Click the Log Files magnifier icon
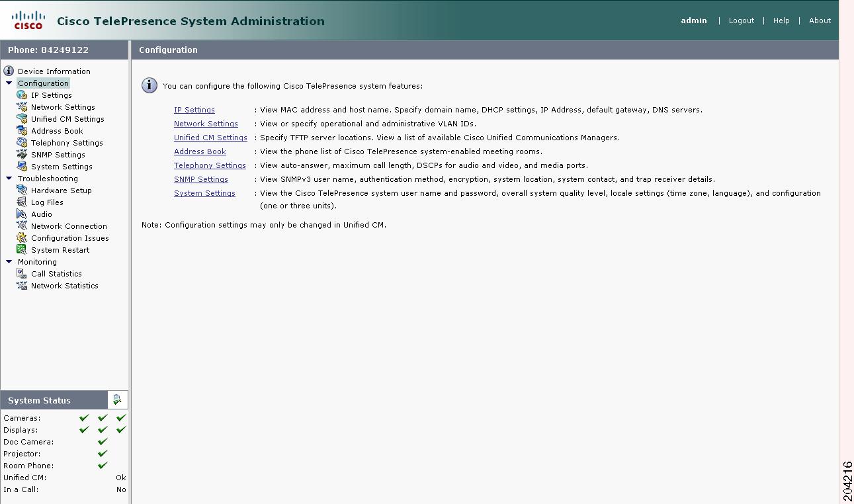854x504 pixels. click(22, 202)
